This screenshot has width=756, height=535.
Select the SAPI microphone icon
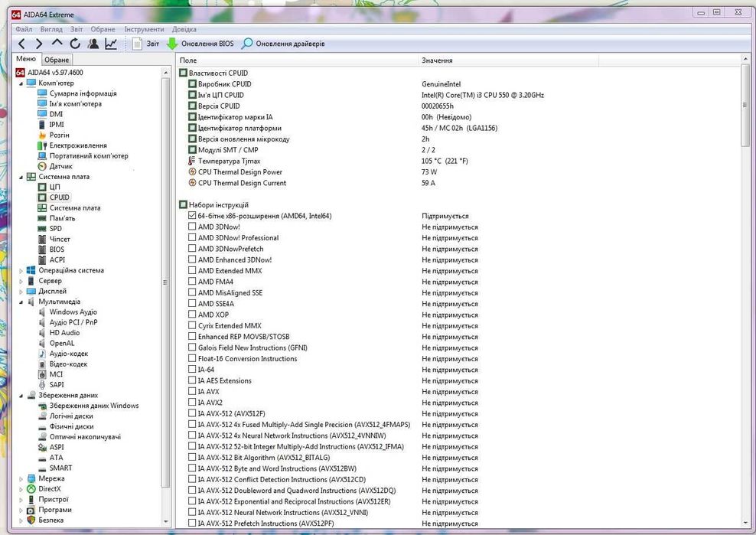pyautogui.click(x=42, y=385)
